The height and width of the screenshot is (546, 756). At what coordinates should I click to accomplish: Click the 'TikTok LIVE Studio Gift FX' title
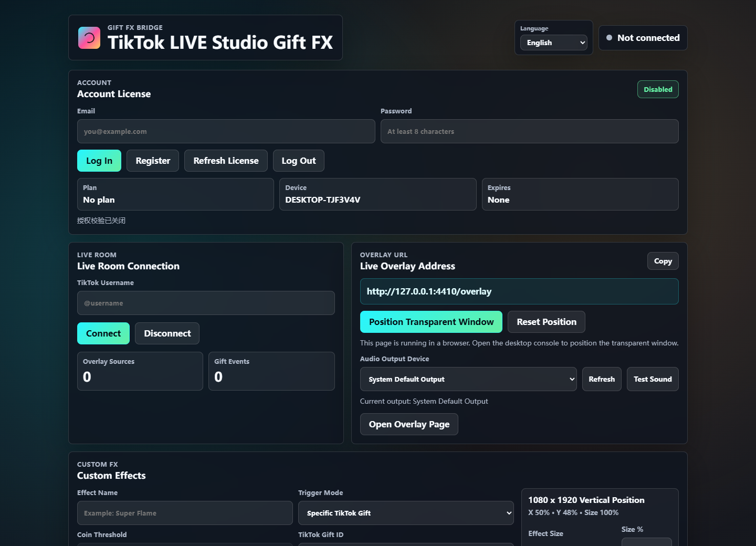220,43
